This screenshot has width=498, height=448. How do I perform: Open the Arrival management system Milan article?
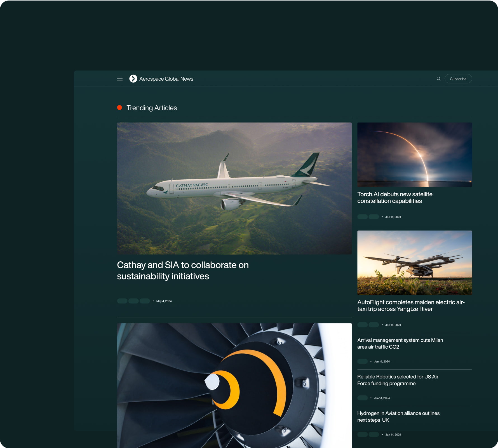coord(400,343)
